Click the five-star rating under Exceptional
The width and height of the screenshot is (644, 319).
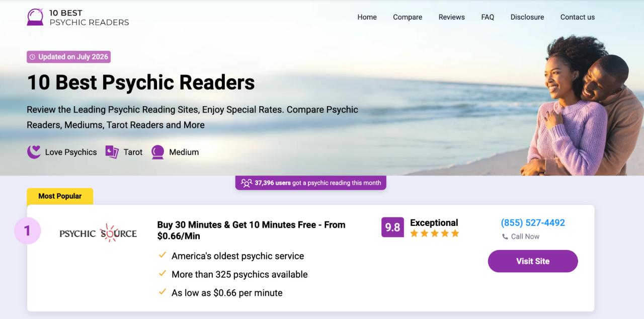[x=435, y=233]
